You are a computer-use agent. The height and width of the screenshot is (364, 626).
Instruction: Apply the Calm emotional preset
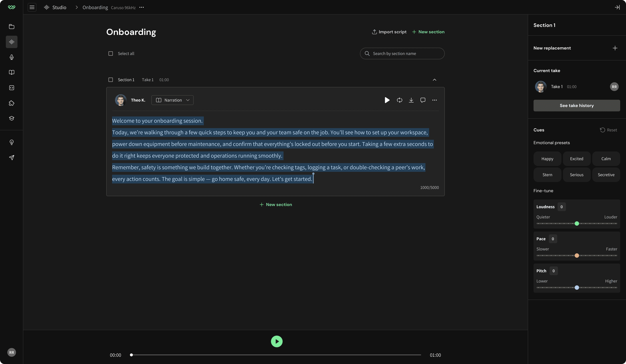tap(606, 159)
